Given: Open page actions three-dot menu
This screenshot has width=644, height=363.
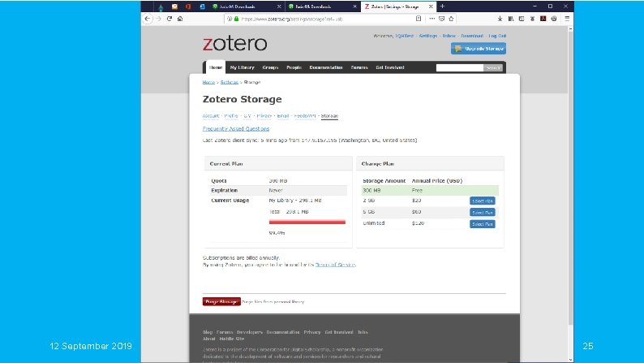Looking at the screenshot, I should click(431, 19).
